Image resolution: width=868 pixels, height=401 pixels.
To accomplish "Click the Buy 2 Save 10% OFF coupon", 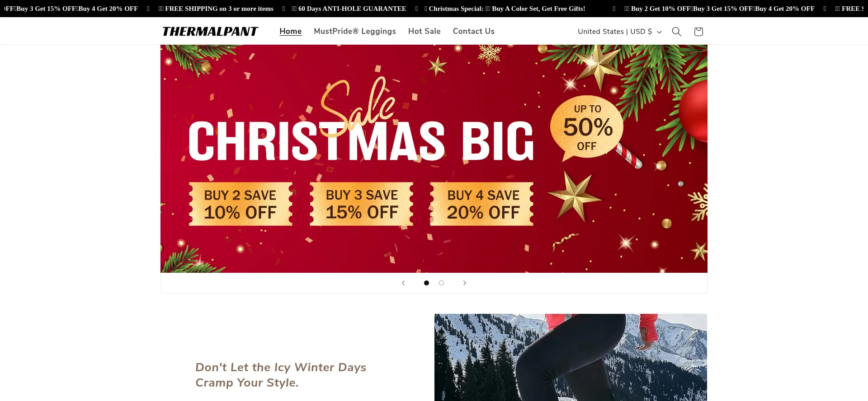I will 241,204.
